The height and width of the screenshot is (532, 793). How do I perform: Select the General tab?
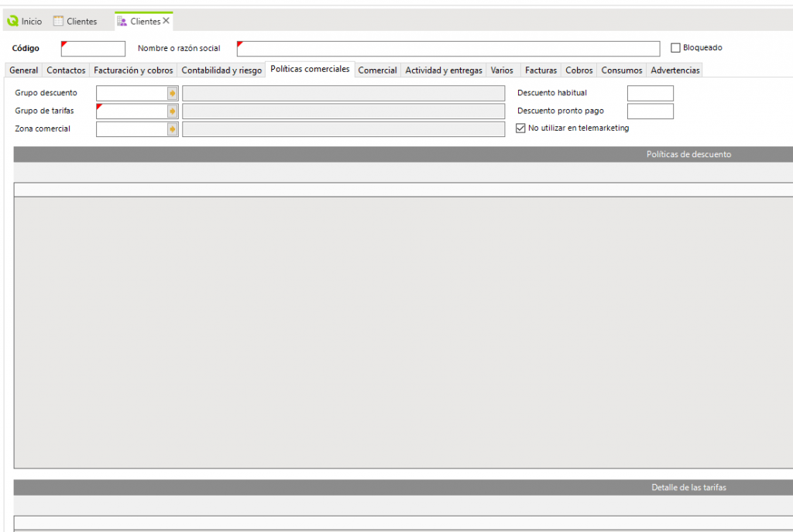point(23,70)
